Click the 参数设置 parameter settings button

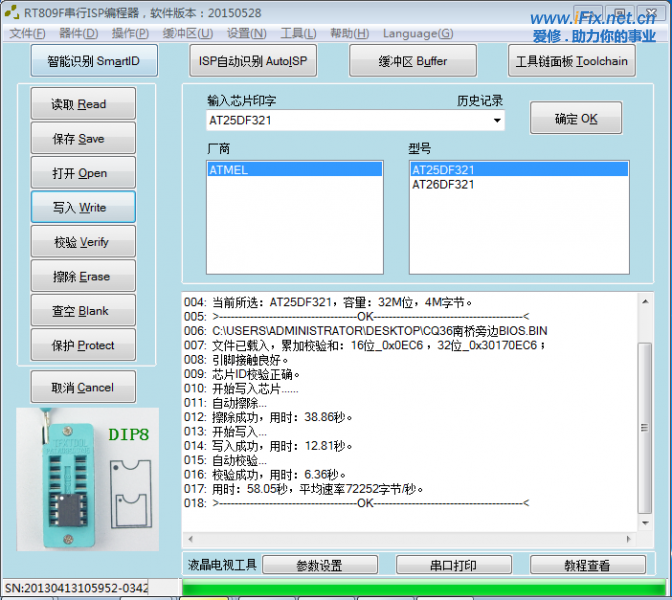tap(320, 565)
